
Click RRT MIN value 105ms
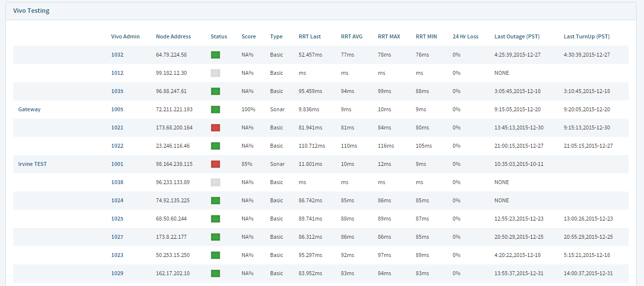coord(424,146)
